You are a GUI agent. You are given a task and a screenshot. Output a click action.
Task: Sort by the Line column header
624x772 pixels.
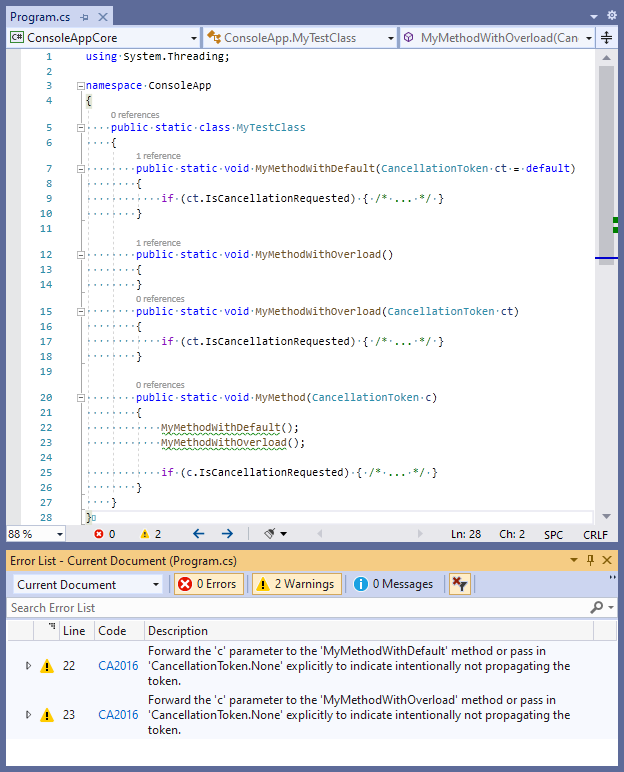[76, 631]
